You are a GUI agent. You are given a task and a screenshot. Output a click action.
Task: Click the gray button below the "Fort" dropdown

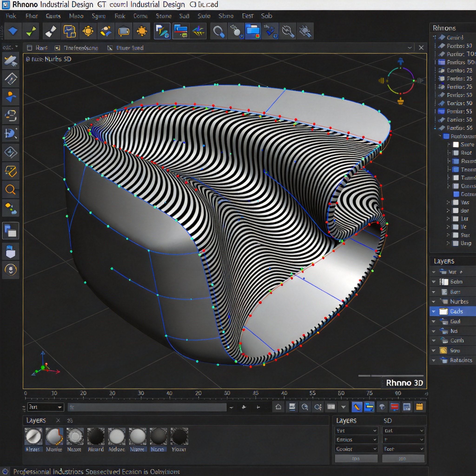[x=403, y=459]
